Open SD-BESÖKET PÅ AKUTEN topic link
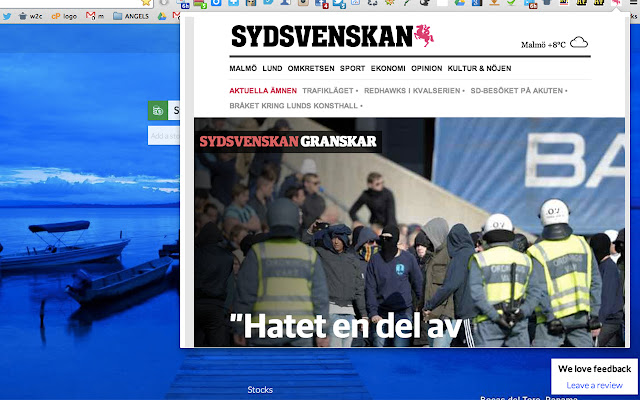This screenshot has width=640, height=400. [517, 91]
